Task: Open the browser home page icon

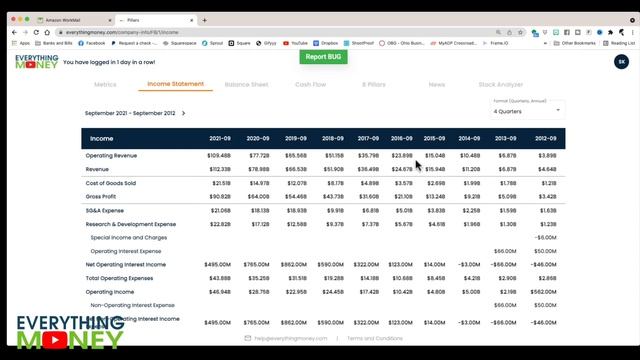Action: pos(47,32)
